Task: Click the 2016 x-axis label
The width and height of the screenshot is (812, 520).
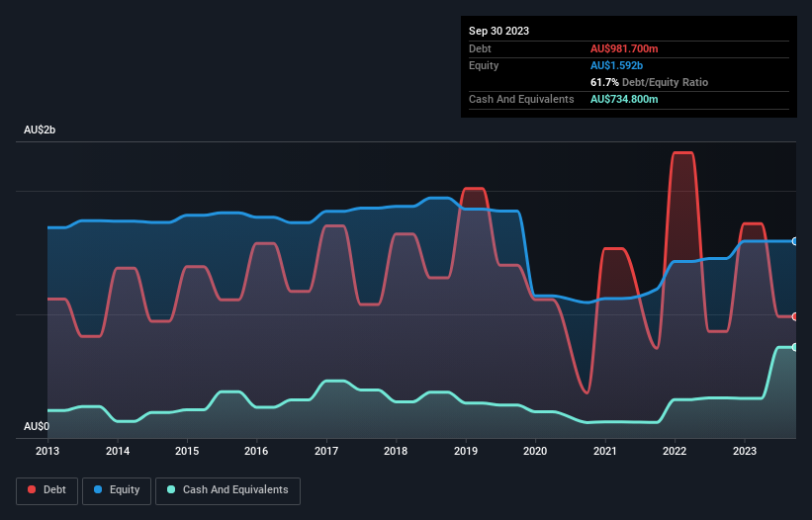Action: 256,451
